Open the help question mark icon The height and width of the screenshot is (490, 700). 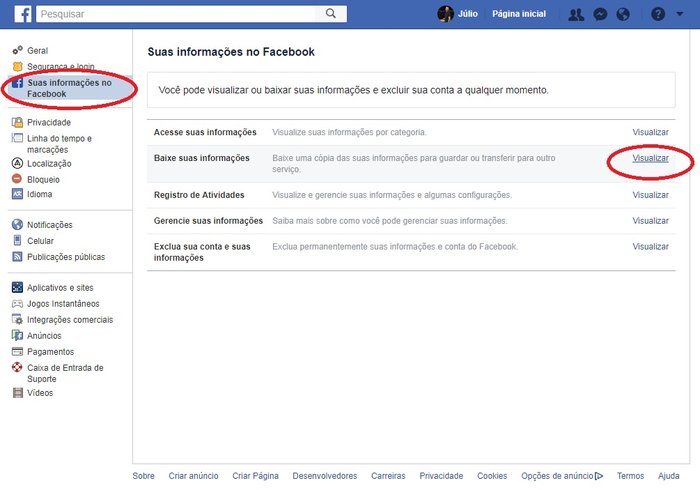(x=658, y=14)
